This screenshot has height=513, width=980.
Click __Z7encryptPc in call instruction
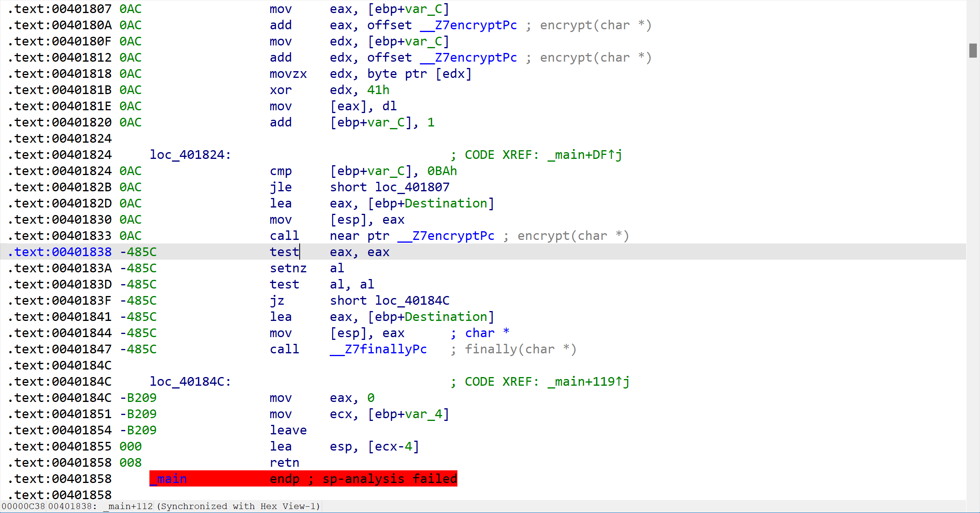[x=446, y=236]
